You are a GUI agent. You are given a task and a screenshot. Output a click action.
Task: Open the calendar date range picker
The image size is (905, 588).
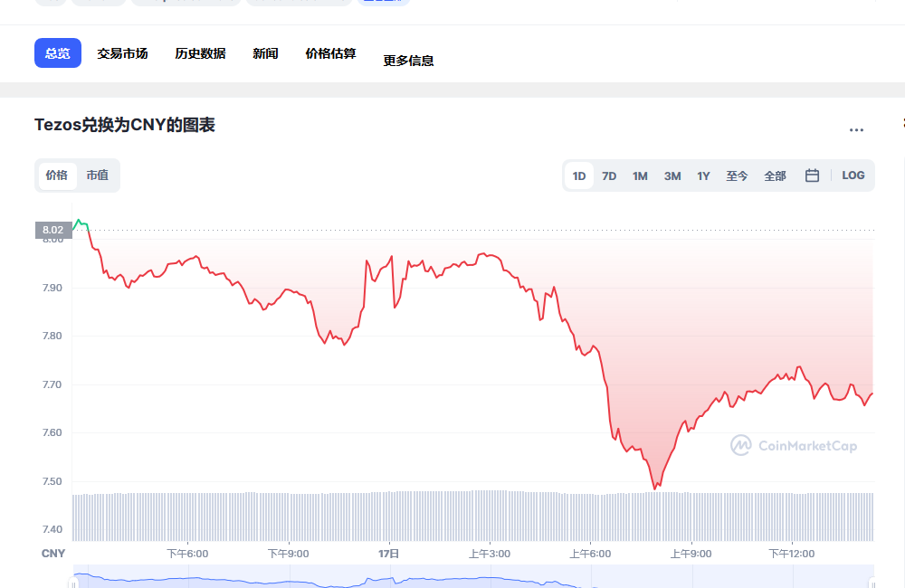point(812,175)
